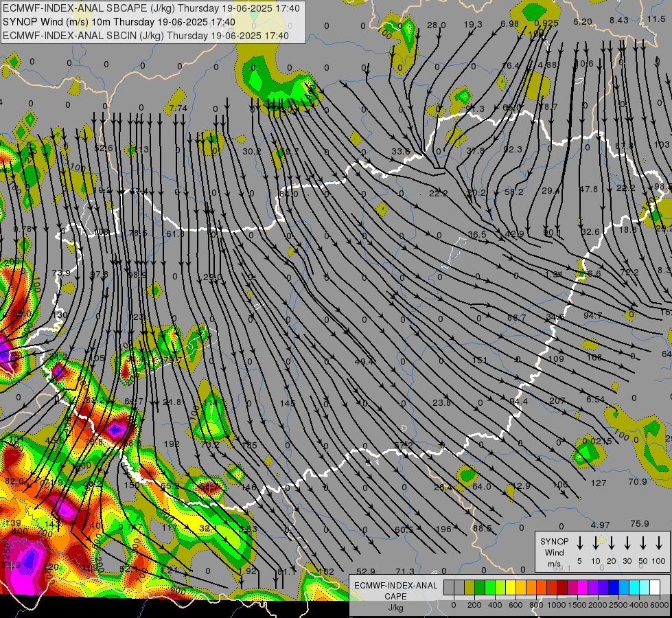This screenshot has height=618, width=672.
Task: Click the 8.43 value on the map
Action: (619, 20)
